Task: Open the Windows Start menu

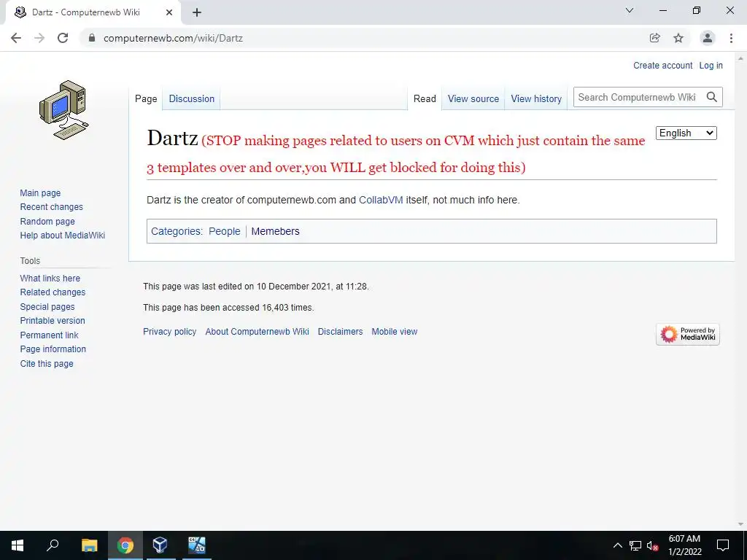Action: (x=18, y=545)
